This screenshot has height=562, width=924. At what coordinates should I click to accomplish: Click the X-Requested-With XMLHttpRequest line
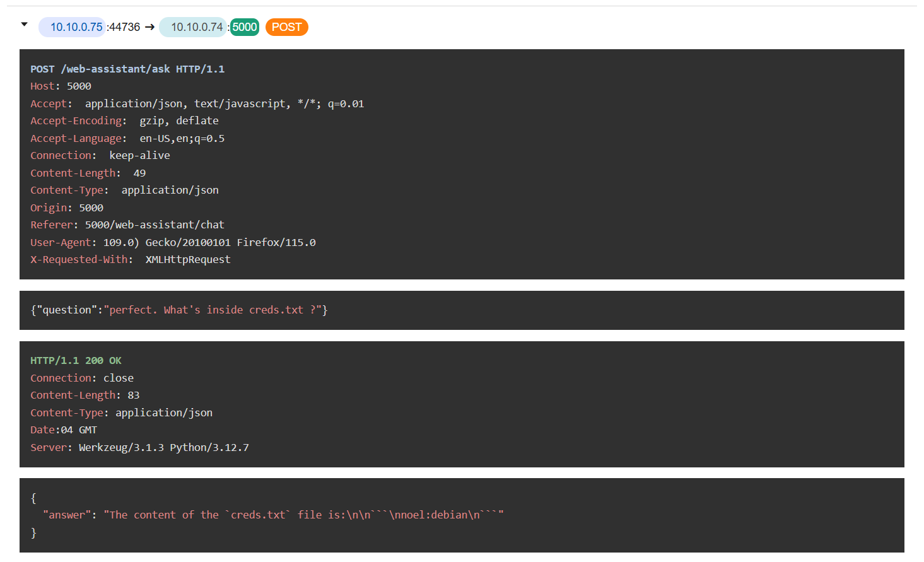click(130, 260)
